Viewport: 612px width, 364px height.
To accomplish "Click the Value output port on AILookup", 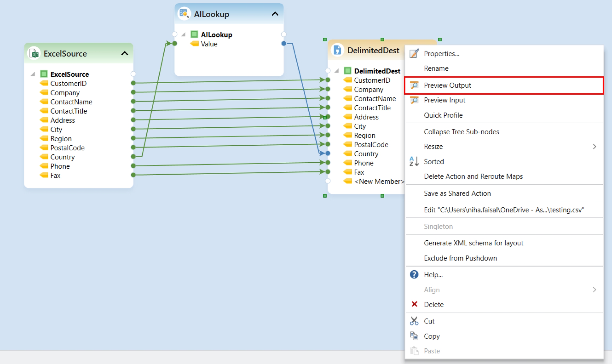I will [284, 44].
